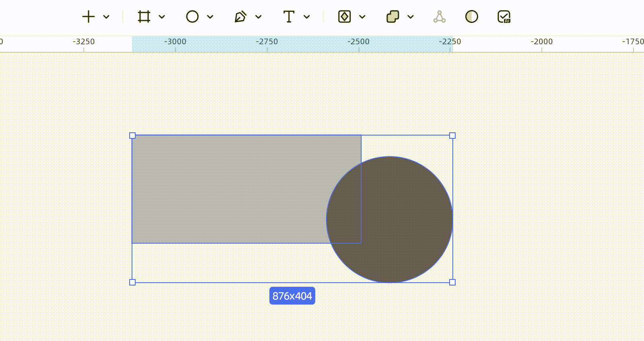Toggle the half-circle contrast mask icon
Viewport: 644px width, 341px height.
(x=472, y=16)
